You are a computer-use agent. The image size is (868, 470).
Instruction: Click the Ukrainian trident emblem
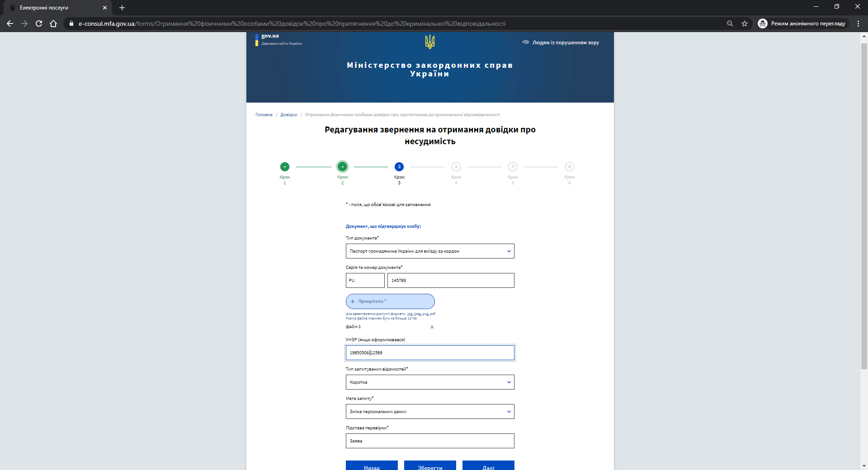430,42
